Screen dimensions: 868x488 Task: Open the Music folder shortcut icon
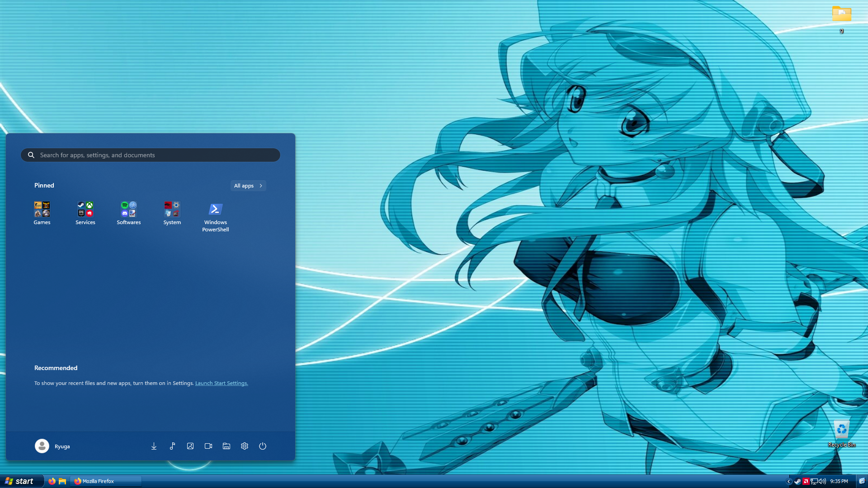(x=172, y=446)
